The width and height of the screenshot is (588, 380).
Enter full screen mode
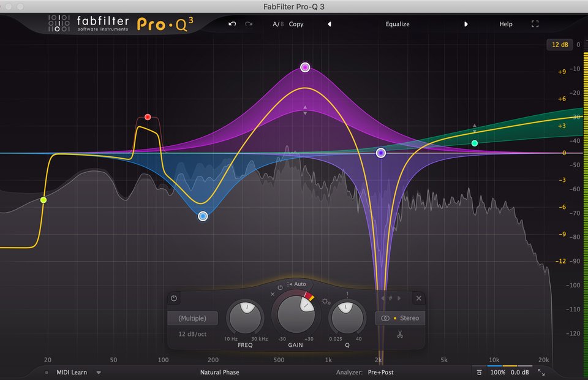pyautogui.click(x=535, y=24)
